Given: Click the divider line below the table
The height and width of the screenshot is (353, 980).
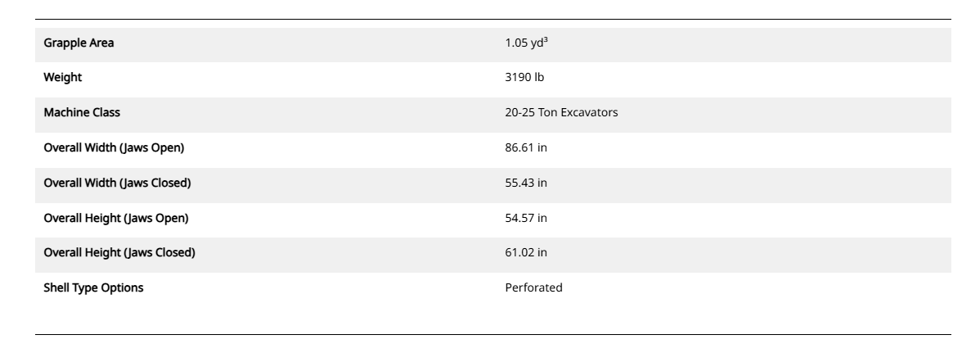Looking at the screenshot, I should tap(492, 334).
